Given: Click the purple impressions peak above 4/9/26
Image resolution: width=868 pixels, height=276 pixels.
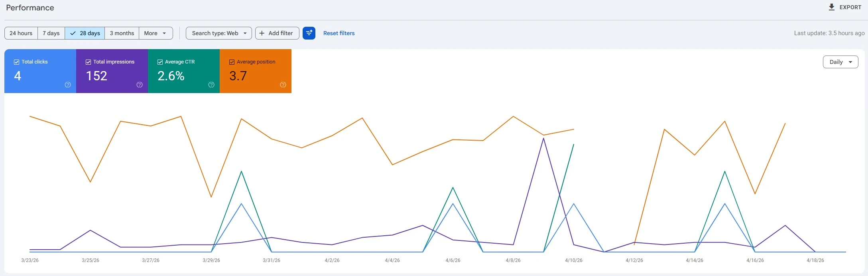Looking at the screenshot, I should tap(543, 139).
